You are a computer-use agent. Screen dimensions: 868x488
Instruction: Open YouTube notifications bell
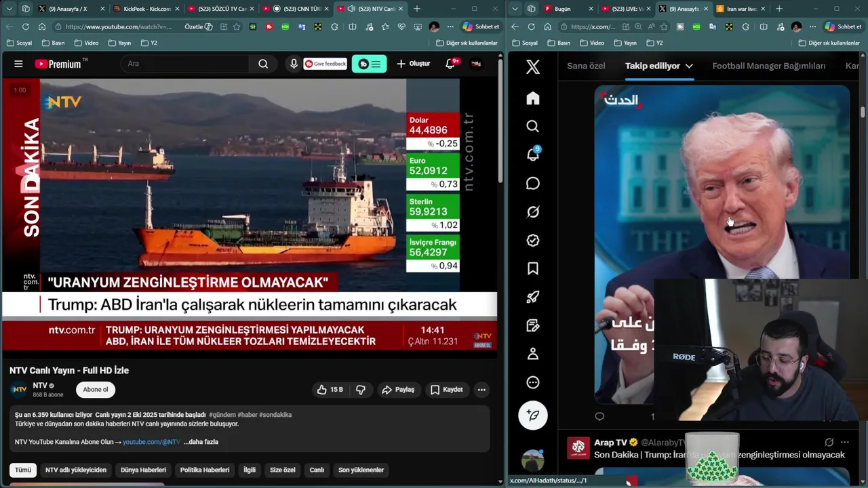tap(450, 64)
